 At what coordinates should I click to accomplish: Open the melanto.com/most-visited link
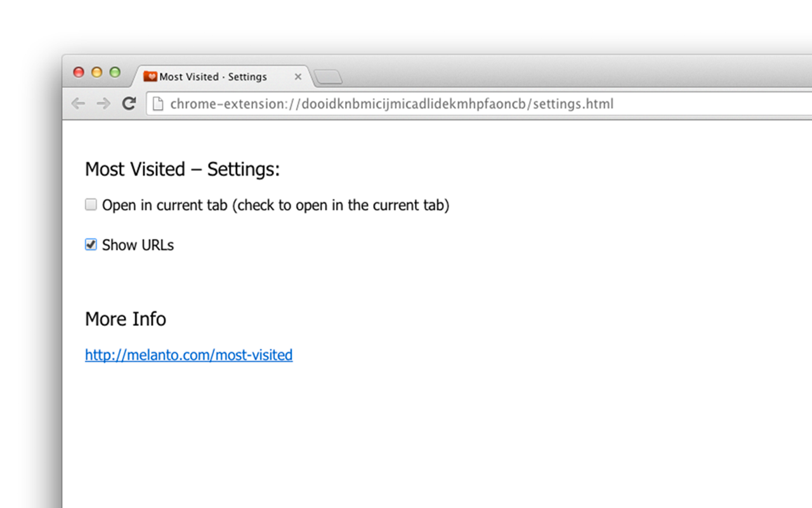pyautogui.click(x=188, y=355)
